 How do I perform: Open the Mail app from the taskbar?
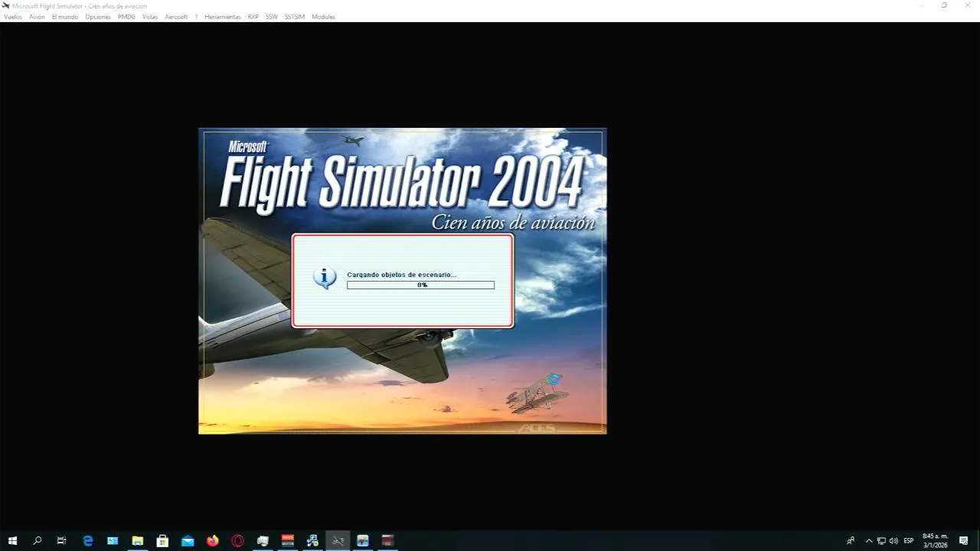point(188,541)
